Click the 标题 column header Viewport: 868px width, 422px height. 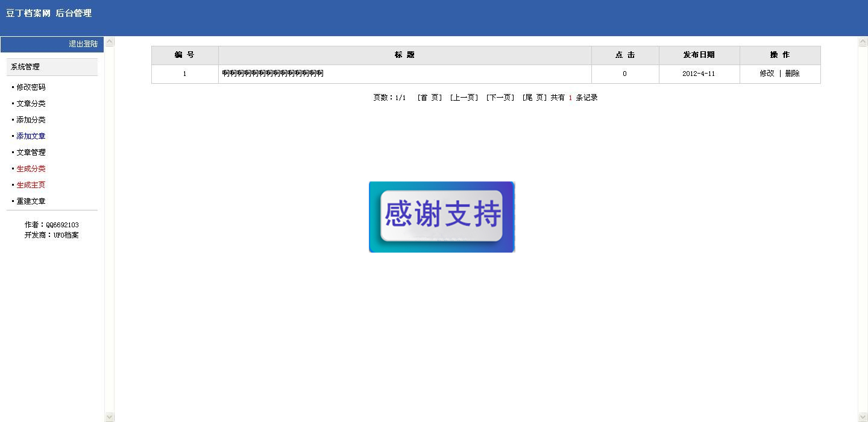pyautogui.click(x=404, y=55)
